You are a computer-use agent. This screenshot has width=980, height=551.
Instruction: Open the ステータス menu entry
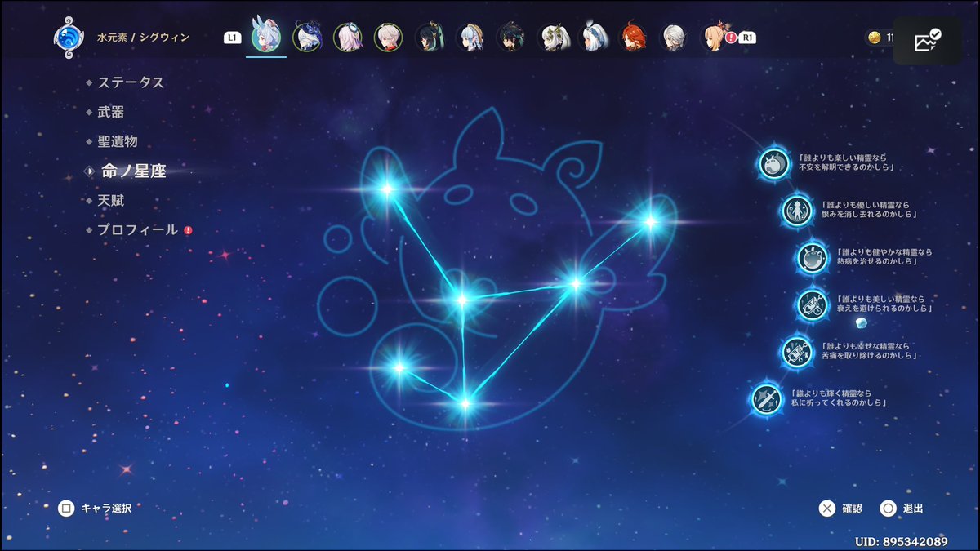[131, 82]
